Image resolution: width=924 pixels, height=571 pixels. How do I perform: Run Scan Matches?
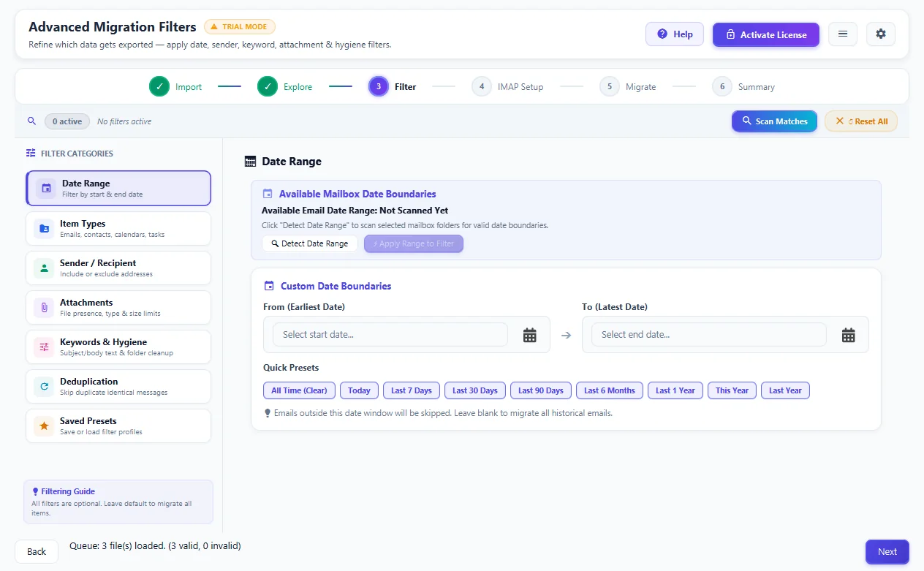point(774,121)
